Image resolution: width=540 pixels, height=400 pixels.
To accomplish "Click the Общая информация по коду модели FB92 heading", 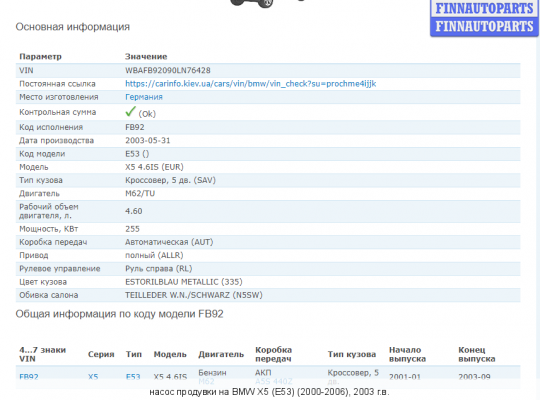I will (120, 314).
